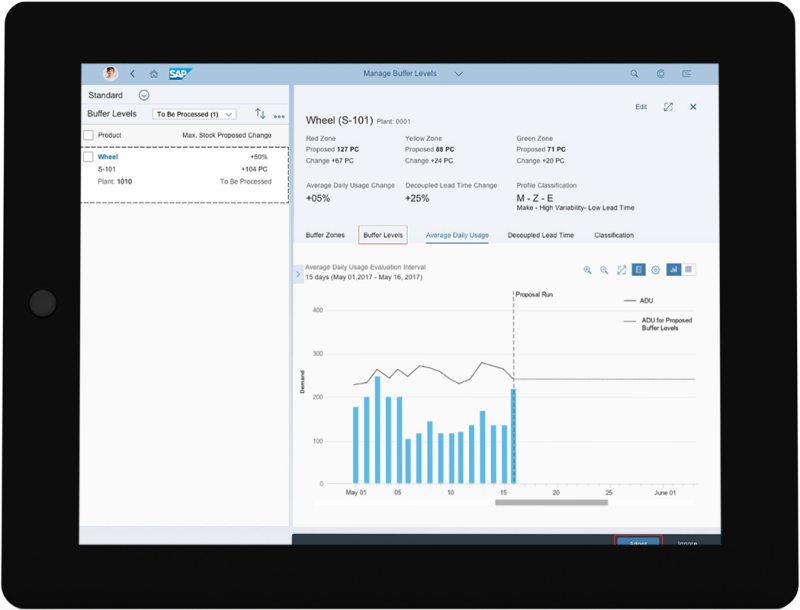Screen dimensions: 800x610
Task: Open Manage Buffer Levels title dropdown
Action: (x=459, y=74)
